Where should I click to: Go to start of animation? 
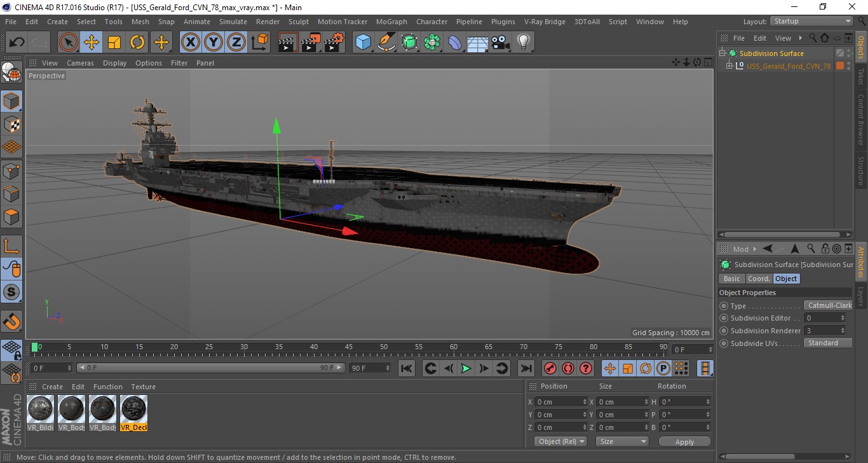coord(407,368)
